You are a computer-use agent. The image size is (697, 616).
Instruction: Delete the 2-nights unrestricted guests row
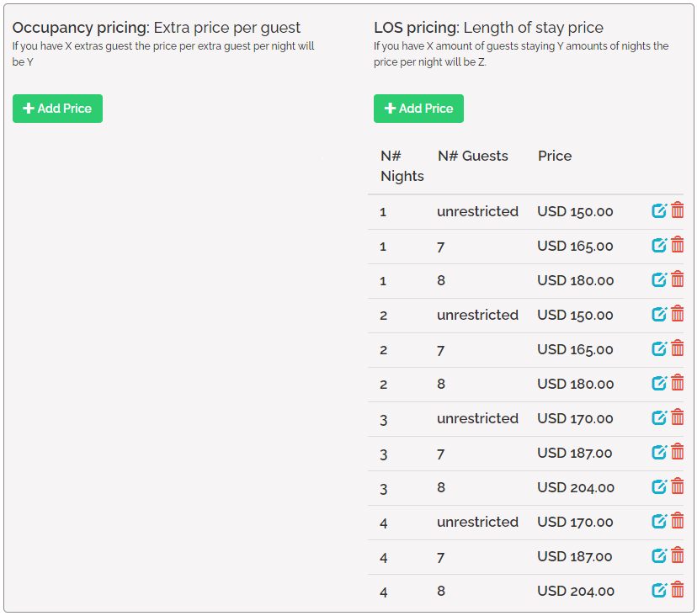(x=678, y=314)
